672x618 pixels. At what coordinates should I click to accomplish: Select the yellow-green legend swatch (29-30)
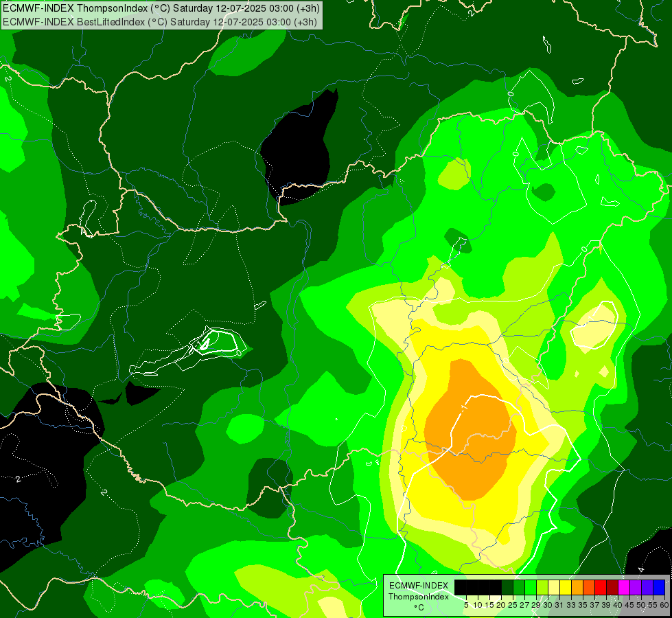tap(542, 587)
